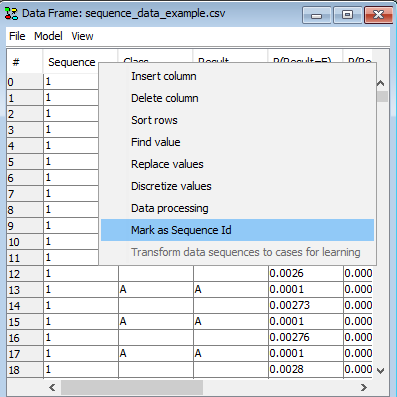Click the cell with value 0.00273

(x=306, y=305)
